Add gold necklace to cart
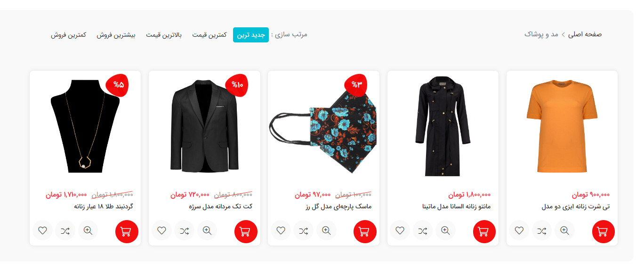Screen dimensions: 644x271 point(127,231)
